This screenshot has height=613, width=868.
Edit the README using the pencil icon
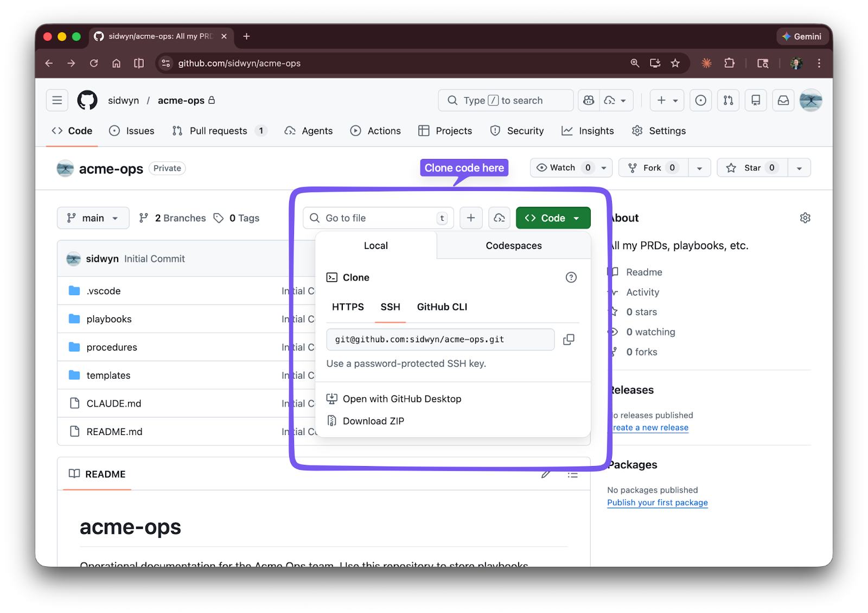click(546, 474)
